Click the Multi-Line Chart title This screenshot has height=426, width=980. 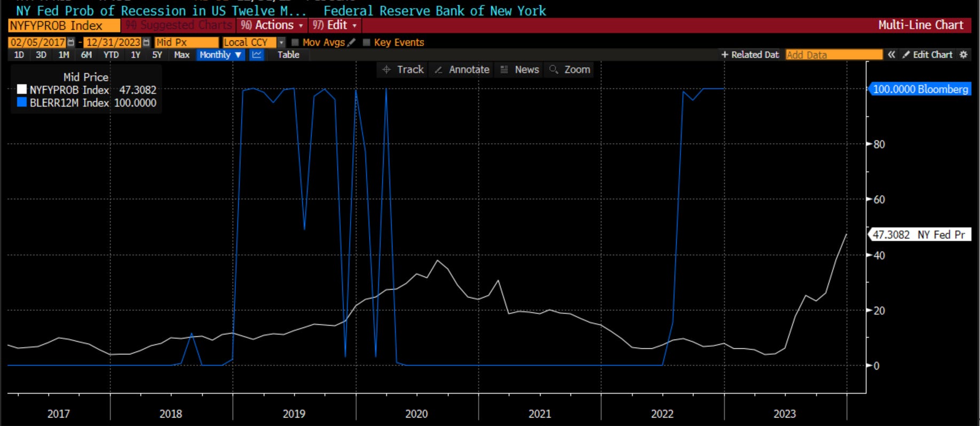point(921,25)
